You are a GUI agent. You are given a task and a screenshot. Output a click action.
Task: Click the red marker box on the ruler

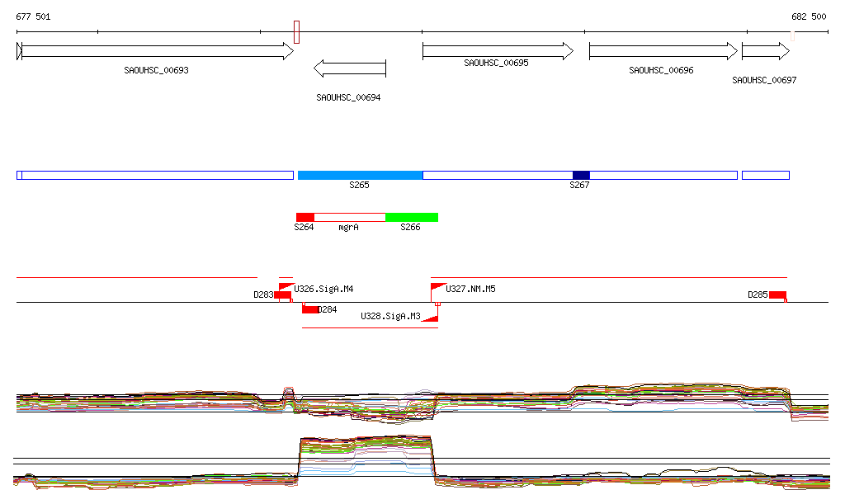[296, 32]
